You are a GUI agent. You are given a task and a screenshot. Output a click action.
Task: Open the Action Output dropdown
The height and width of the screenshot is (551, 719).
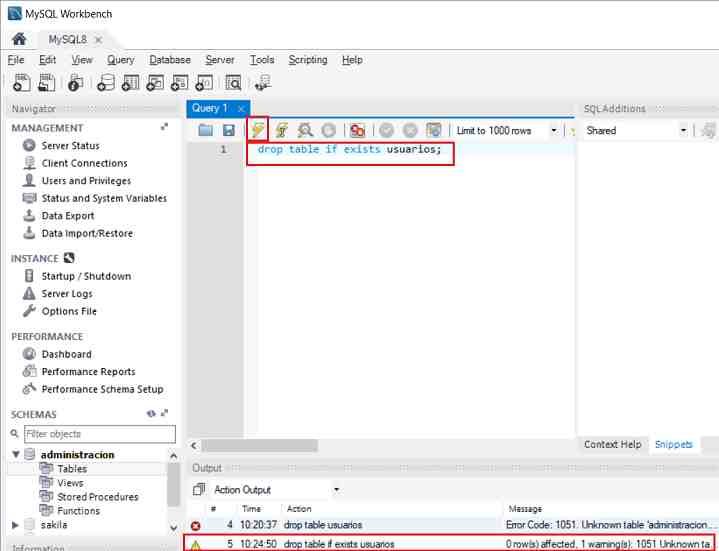336,490
